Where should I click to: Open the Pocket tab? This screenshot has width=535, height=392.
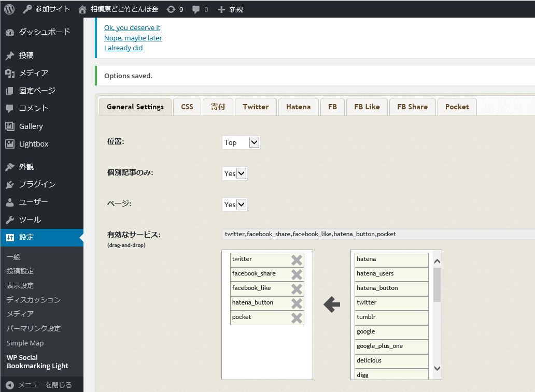pyautogui.click(x=457, y=107)
